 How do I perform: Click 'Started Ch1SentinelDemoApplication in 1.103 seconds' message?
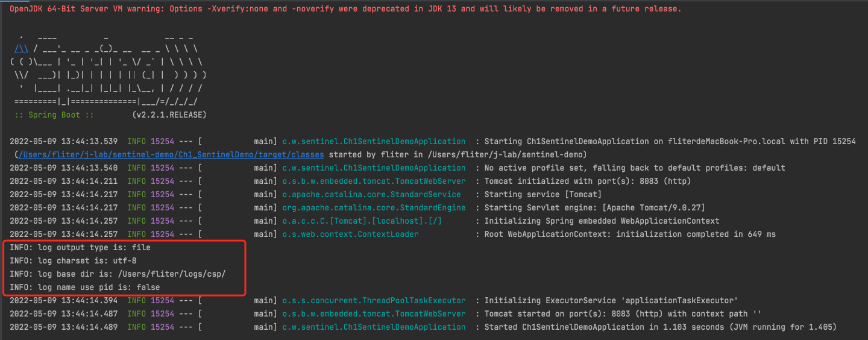(661, 327)
